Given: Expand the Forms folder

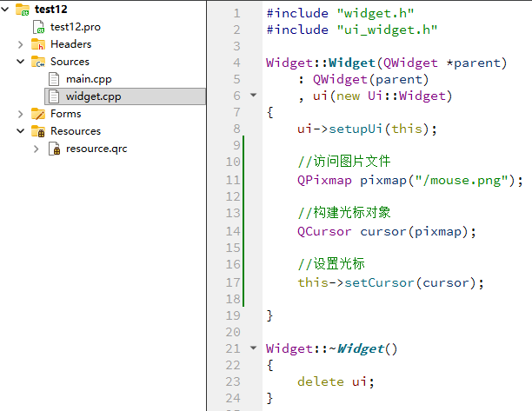Looking at the screenshot, I should 21,114.
